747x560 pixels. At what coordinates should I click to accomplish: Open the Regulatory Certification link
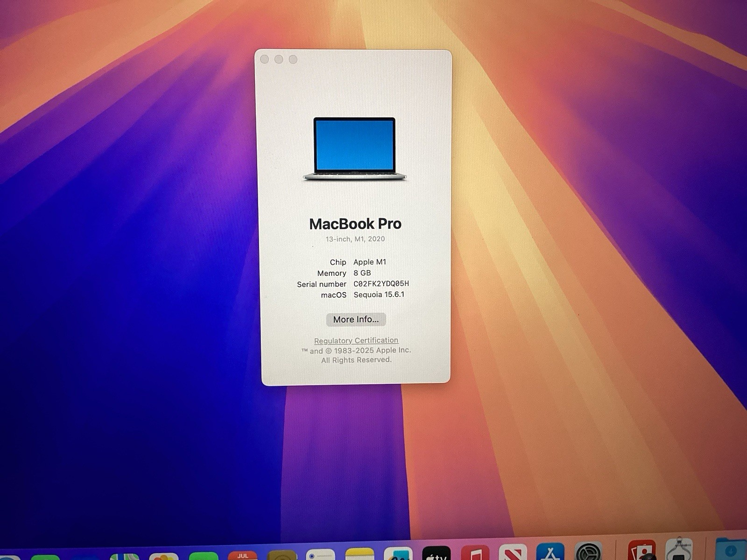[x=356, y=341]
